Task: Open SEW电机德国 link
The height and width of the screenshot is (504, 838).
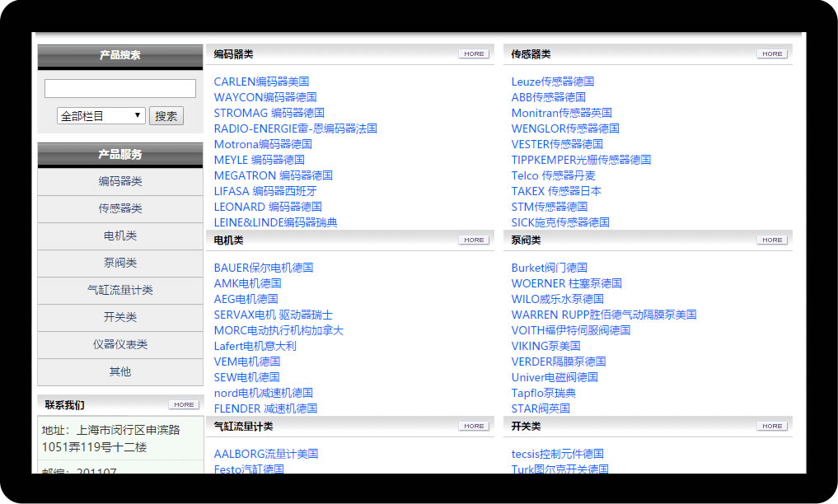Action: pyautogui.click(x=246, y=377)
